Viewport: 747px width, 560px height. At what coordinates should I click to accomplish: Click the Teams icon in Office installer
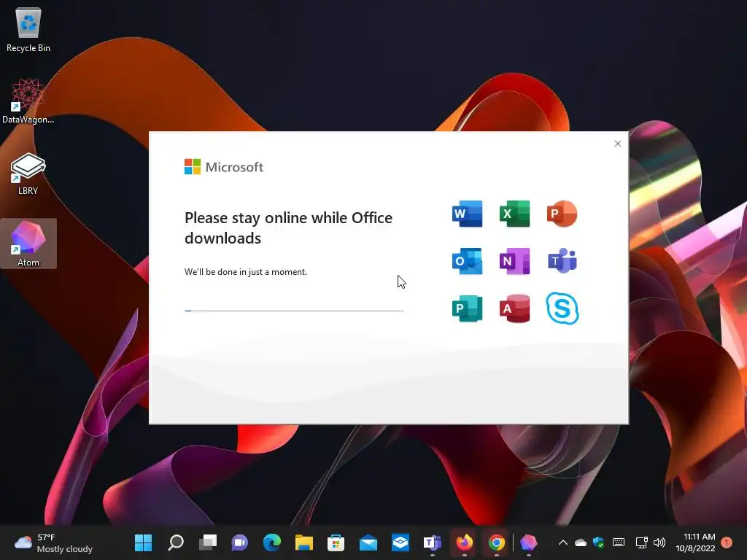coord(562,261)
